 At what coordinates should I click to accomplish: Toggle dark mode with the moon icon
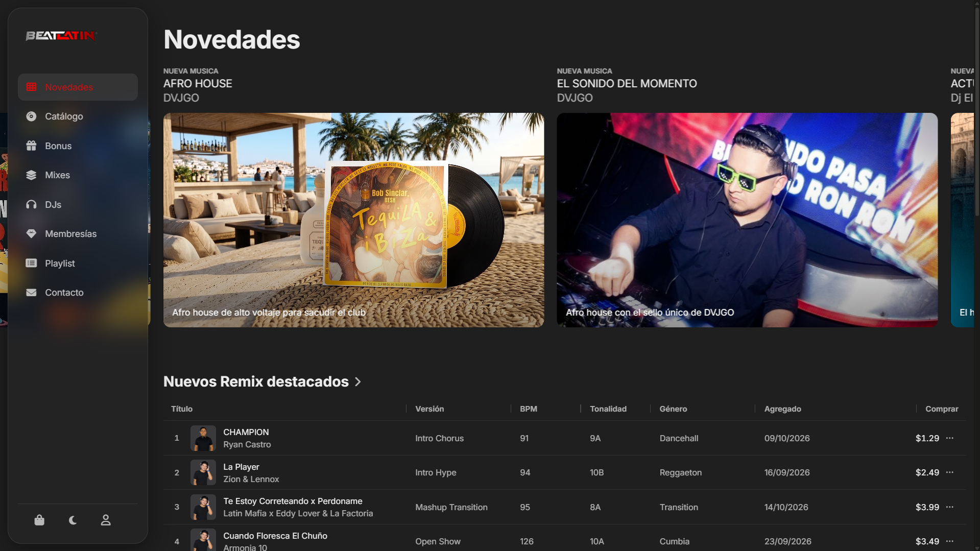coord(73,520)
